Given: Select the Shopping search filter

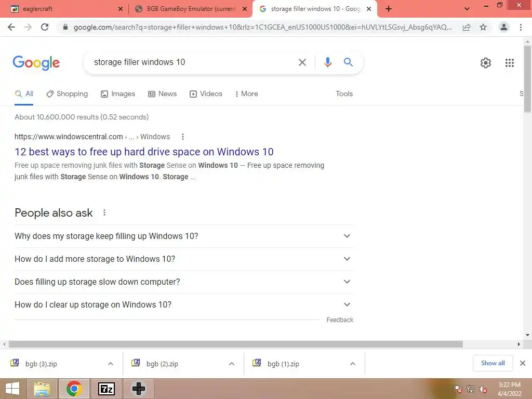Looking at the screenshot, I should tap(67, 94).
